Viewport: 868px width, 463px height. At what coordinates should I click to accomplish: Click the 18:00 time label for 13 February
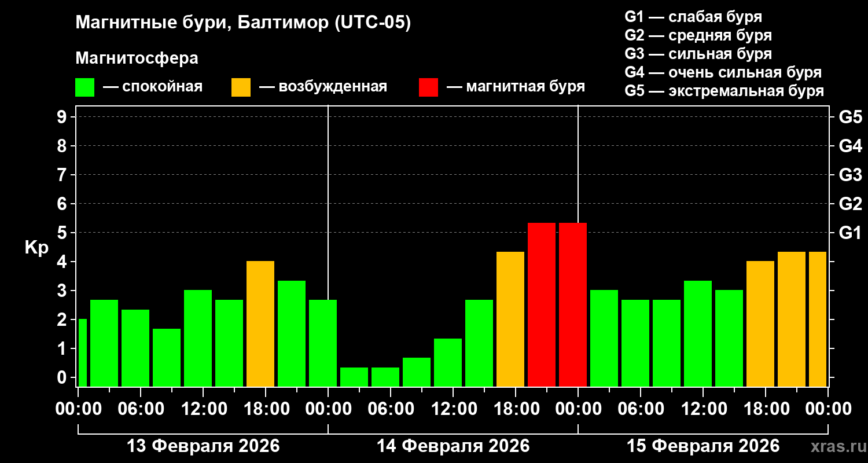click(x=266, y=409)
